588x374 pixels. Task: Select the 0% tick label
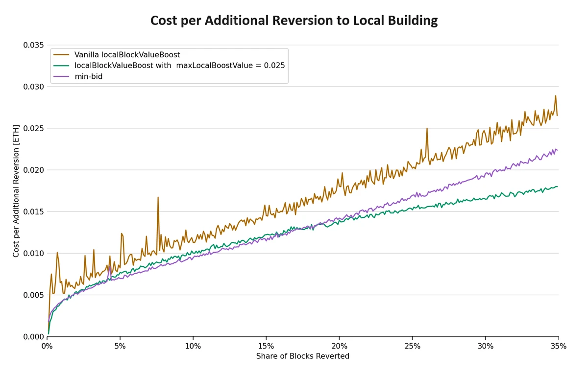[47, 346]
